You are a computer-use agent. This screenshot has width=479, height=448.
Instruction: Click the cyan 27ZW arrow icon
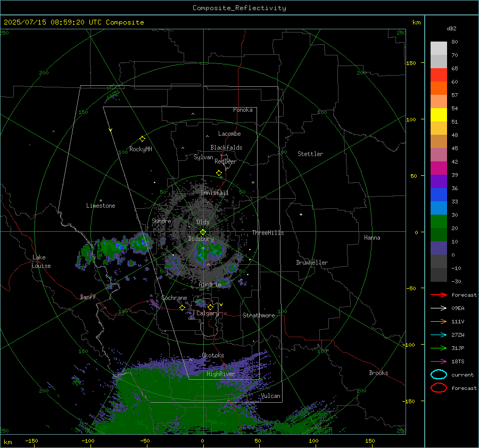pos(439,335)
